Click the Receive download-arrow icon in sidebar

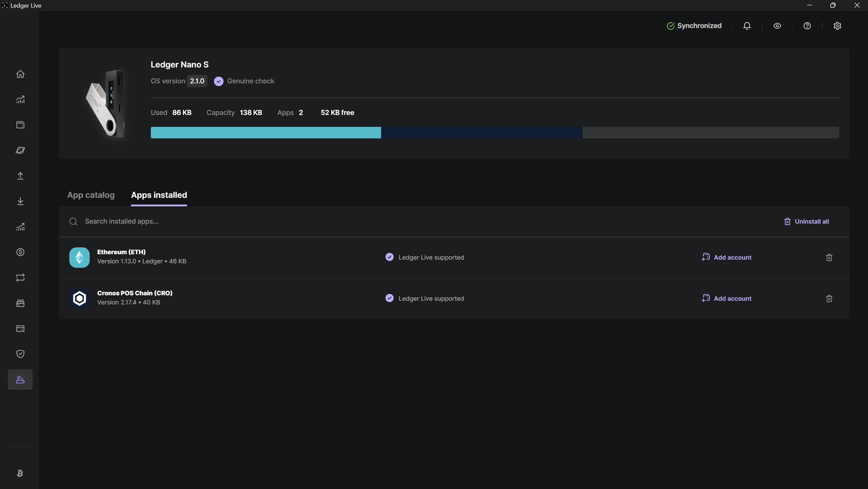[20, 201]
